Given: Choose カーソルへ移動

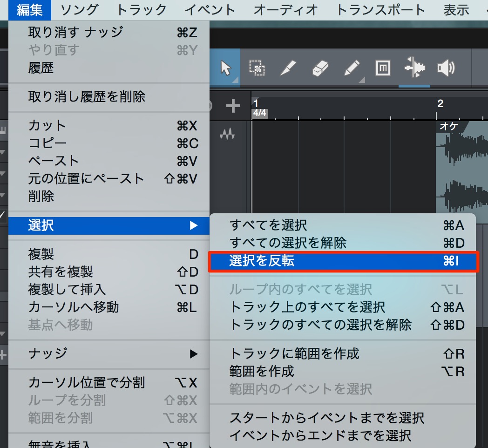Looking at the screenshot, I should click(109, 307).
